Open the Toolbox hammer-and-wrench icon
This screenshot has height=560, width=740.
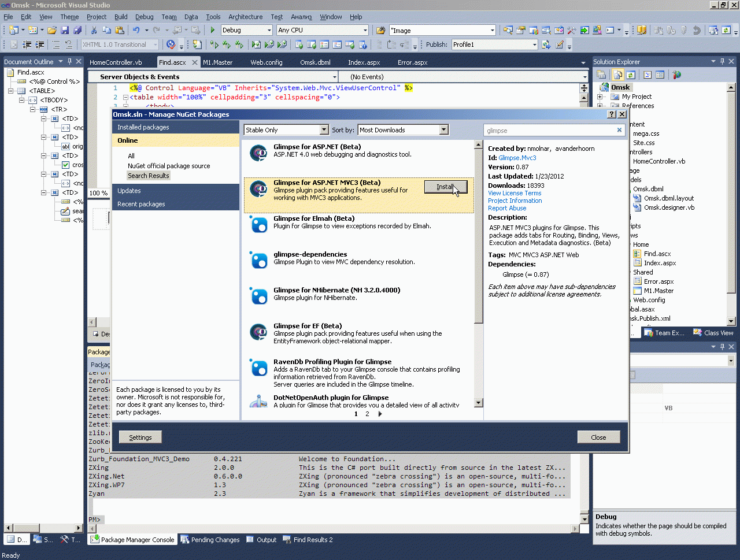pyautogui.click(x=571, y=30)
